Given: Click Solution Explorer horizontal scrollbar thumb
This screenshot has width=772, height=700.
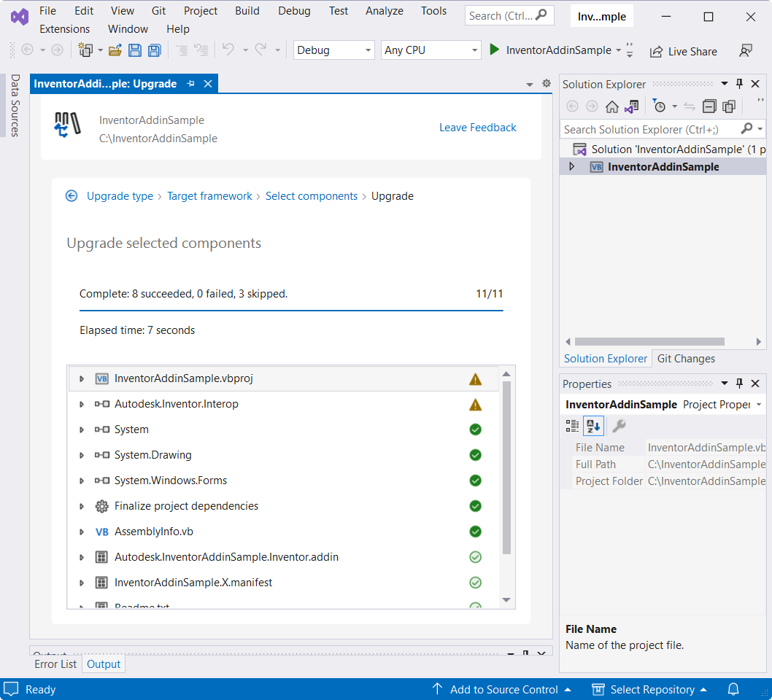Looking at the screenshot, I should pyautogui.click(x=649, y=341).
